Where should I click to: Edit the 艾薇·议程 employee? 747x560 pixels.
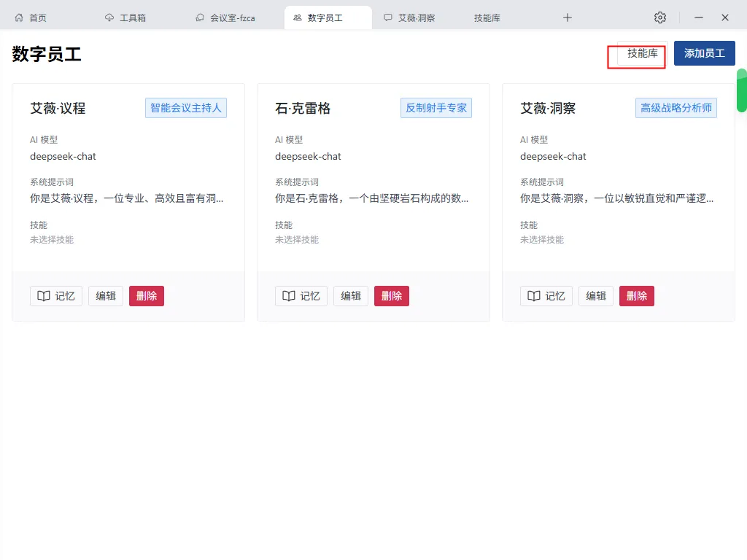tap(106, 295)
